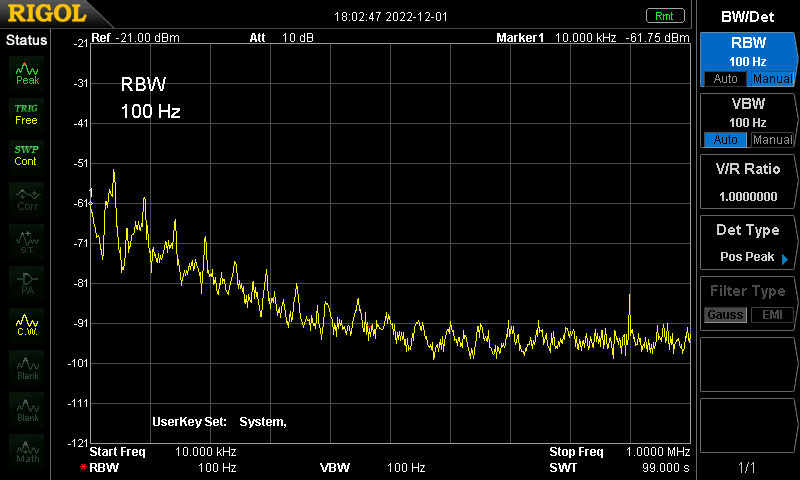Click the marker amplitude -61.75 dBm

(657, 38)
